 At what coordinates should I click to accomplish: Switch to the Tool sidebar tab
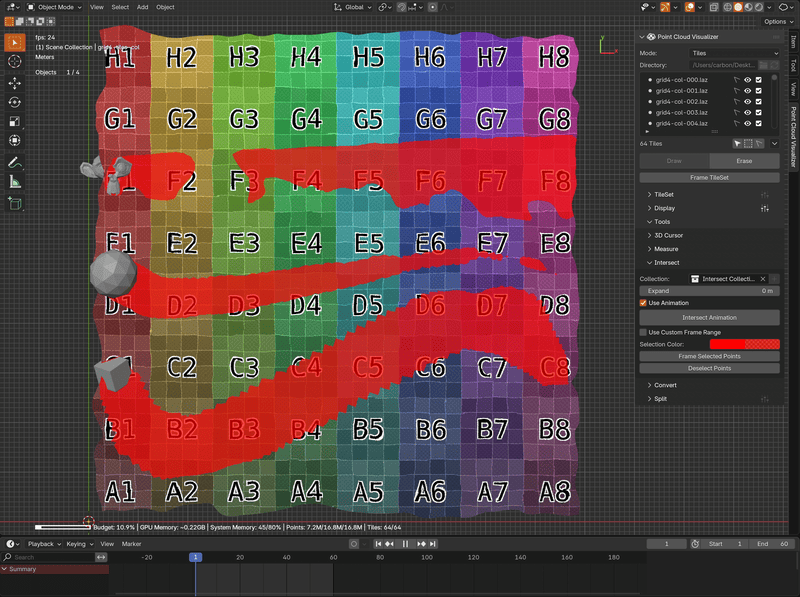(794, 66)
